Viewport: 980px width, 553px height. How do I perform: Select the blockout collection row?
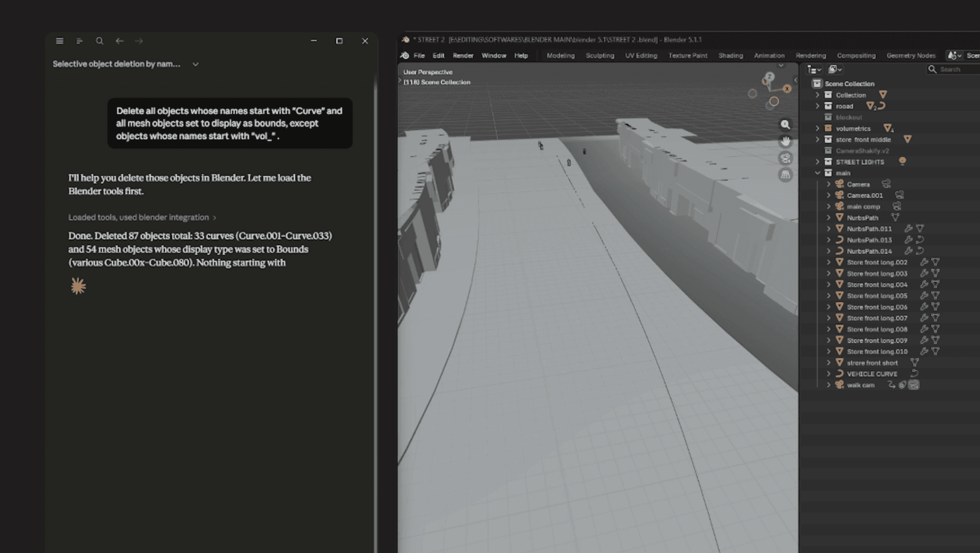[848, 117]
